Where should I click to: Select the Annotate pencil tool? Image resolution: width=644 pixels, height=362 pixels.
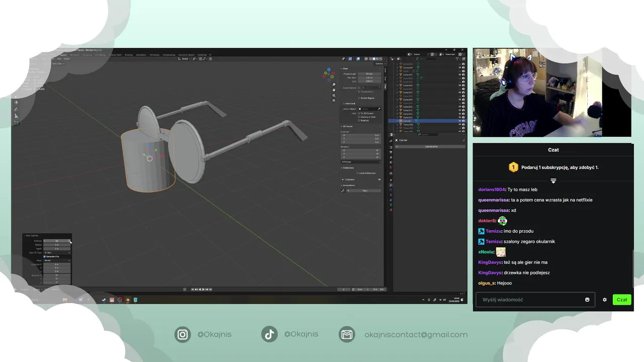(16, 110)
